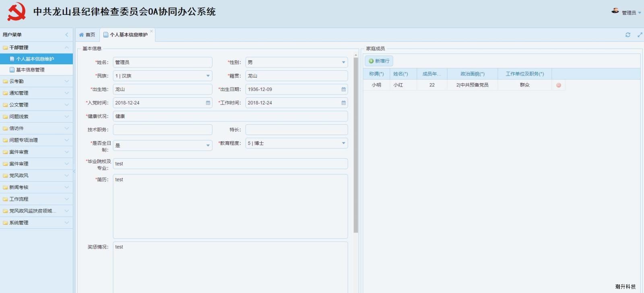Open the 民族 dropdown
The image size is (644, 293).
[208, 76]
